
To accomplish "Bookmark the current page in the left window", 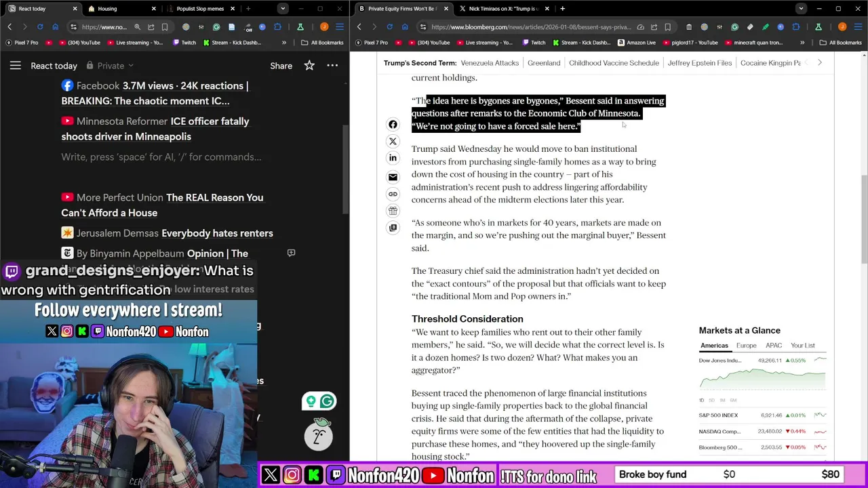I will click(165, 27).
